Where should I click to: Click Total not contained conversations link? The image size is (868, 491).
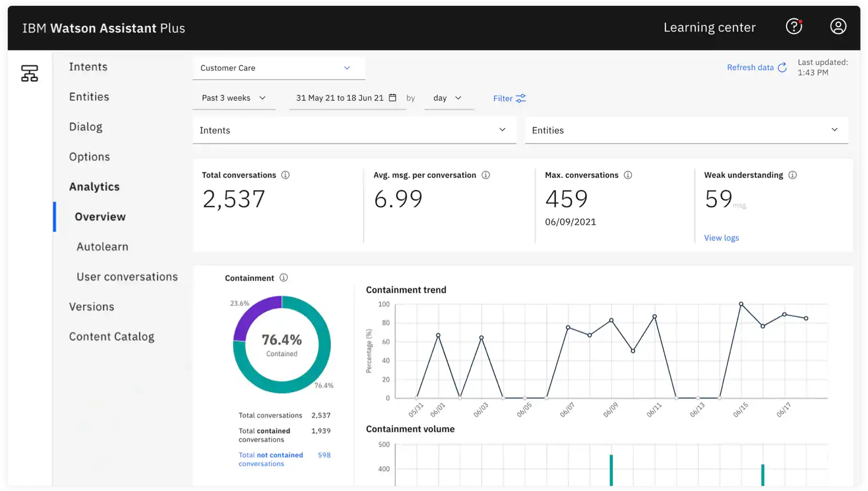pyautogui.click(x=271, y=460)
